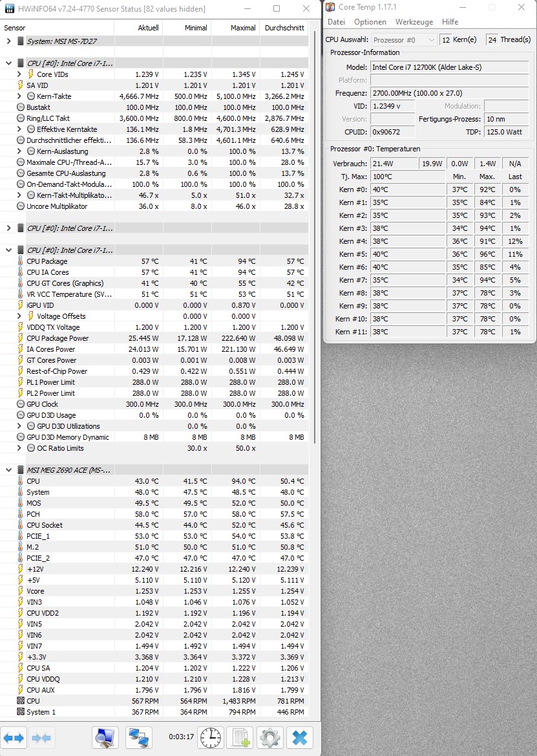This screenshot has width=537, height=756.
Task: Click the Core Temp title bar app icon
Action: [330, 6]
